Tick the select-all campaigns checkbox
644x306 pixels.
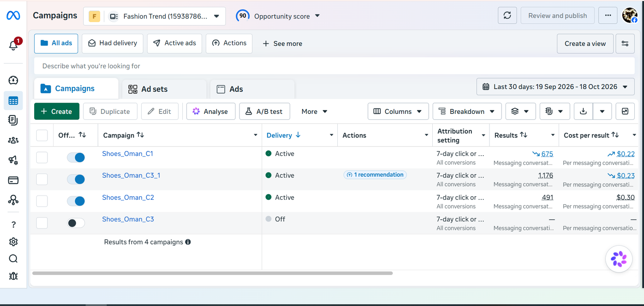(x=42, y=135)
